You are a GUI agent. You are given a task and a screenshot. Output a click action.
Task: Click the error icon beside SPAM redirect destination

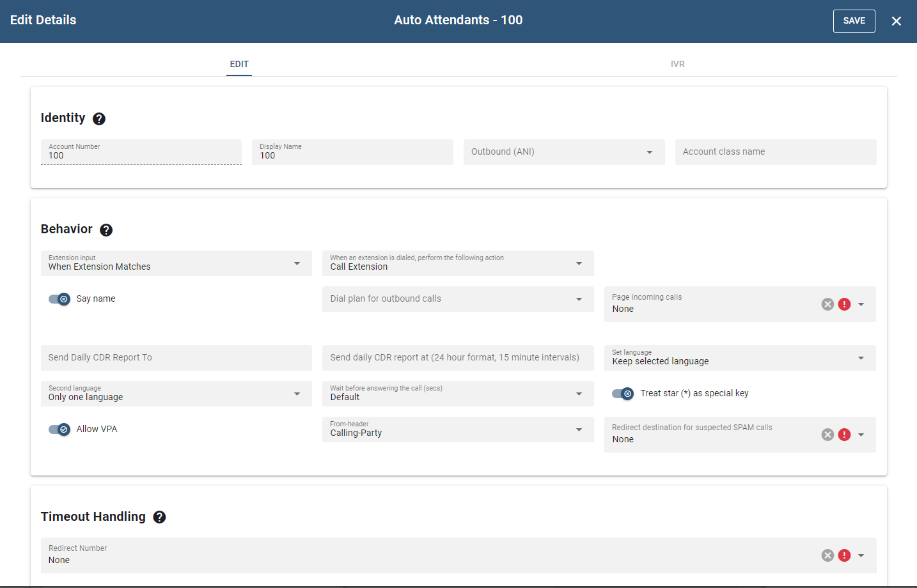pos(844,434)
